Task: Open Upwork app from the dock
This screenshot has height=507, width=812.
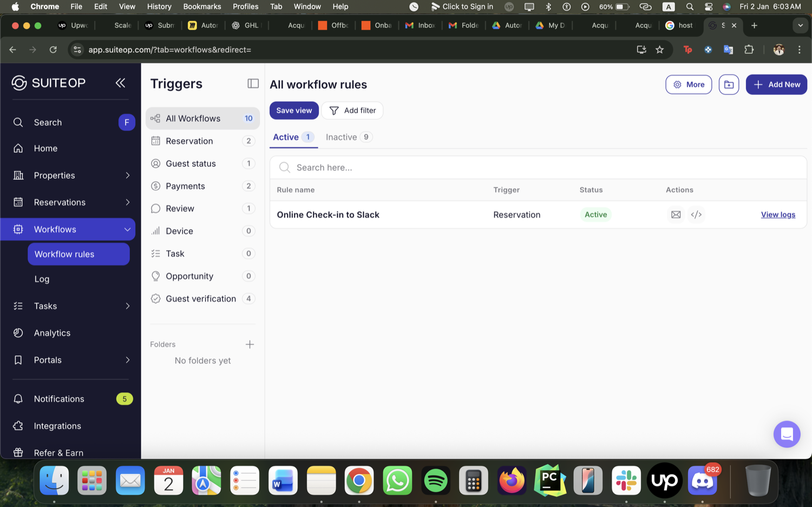Action: point(664,480)
